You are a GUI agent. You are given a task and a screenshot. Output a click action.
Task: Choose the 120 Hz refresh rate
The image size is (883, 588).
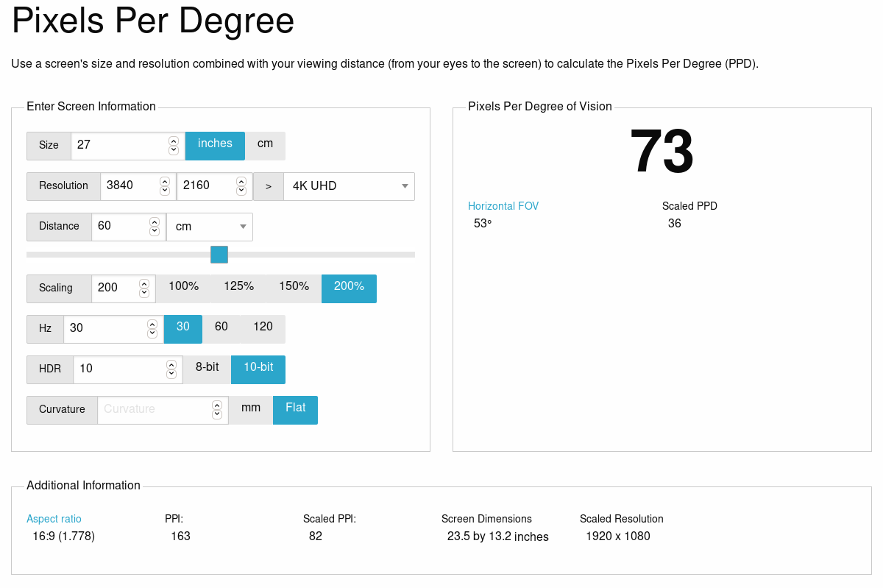point(263,328)
